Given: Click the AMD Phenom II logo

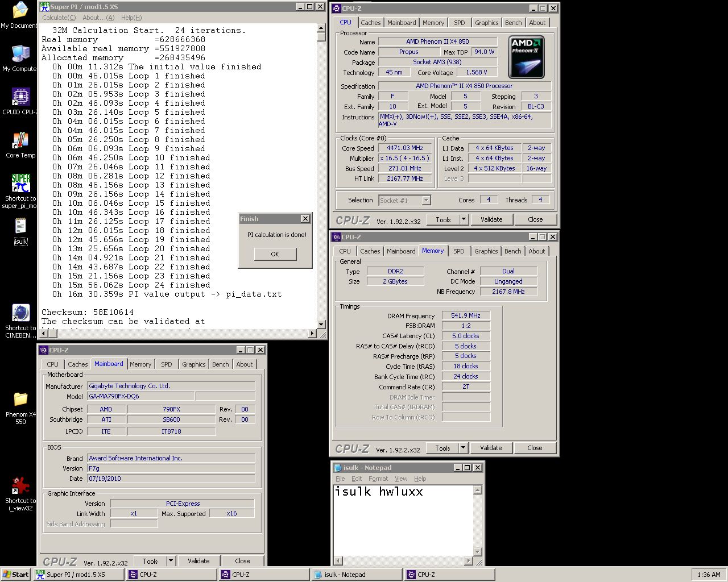Looking at the screenshot, I should pos(526,57).
